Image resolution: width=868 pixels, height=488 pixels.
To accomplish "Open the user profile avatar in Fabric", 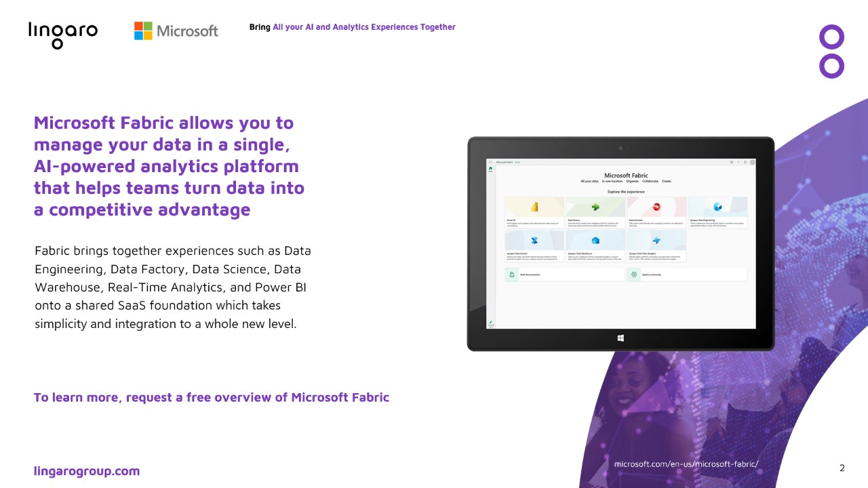I will (x=752, y=162).
